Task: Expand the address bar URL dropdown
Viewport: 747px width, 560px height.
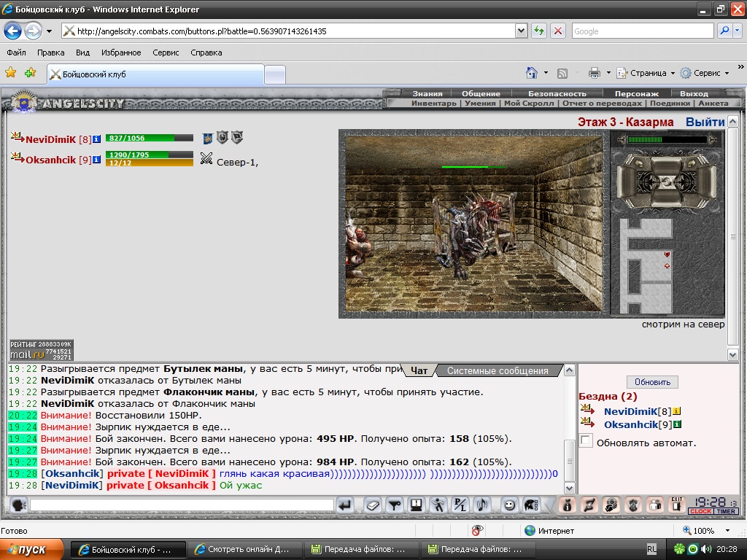Action: (521, 31)
